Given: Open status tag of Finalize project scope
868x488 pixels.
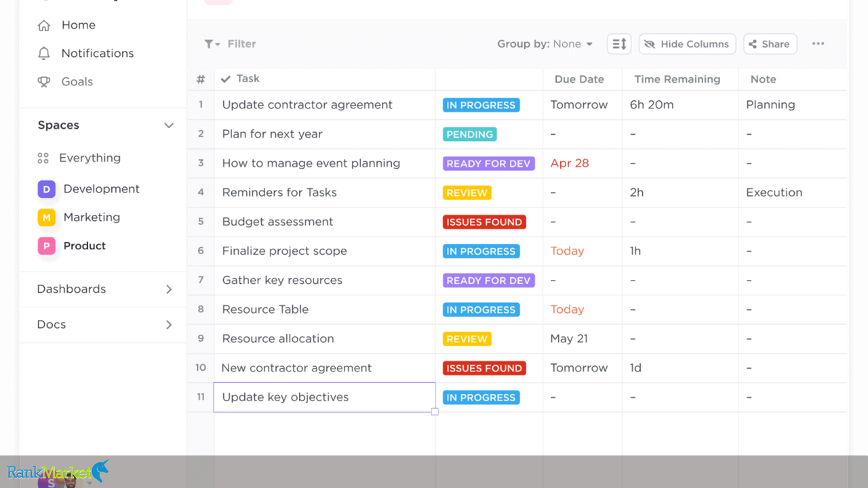Looking at the screenshot, I should (481, 251).
